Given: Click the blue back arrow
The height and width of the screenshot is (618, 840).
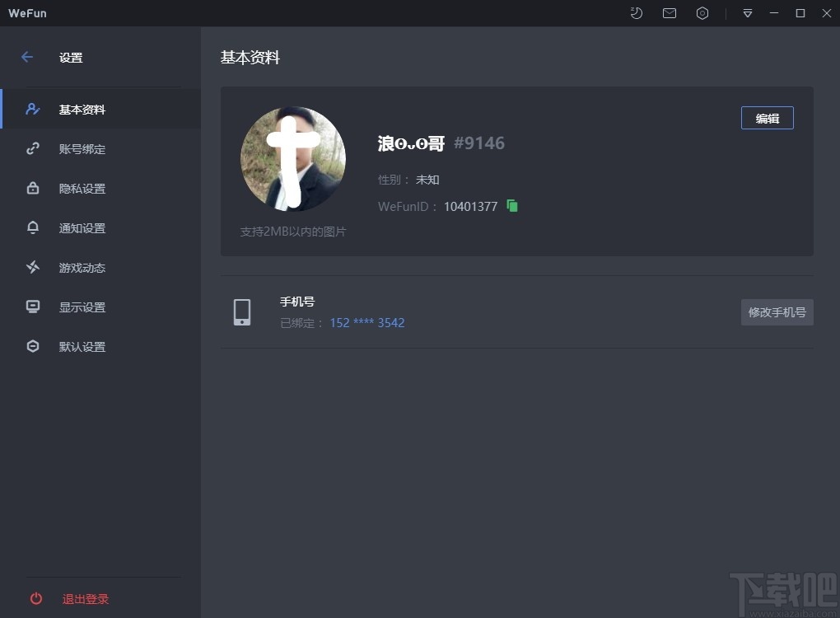Looking at the screenshot, I should click(26, 57).
